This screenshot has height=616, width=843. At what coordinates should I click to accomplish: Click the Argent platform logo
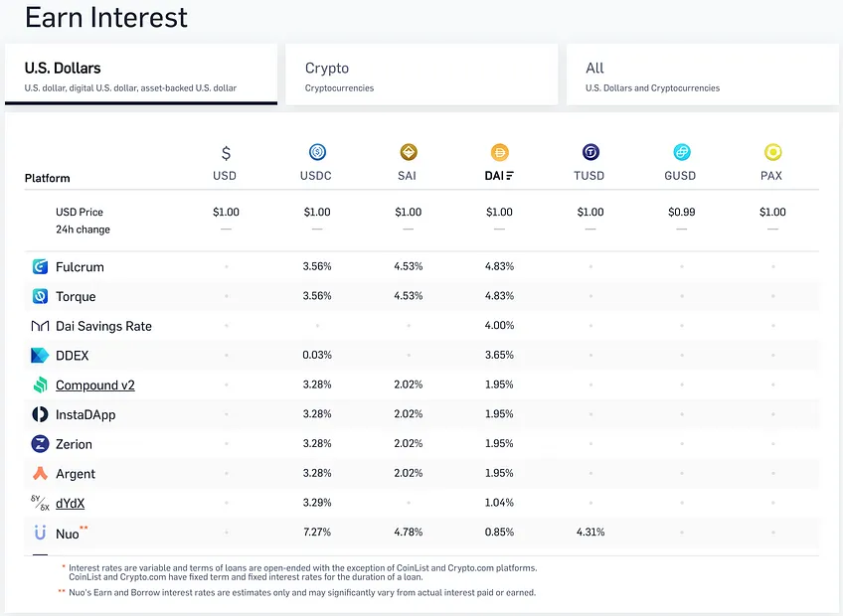click(40, 474)
